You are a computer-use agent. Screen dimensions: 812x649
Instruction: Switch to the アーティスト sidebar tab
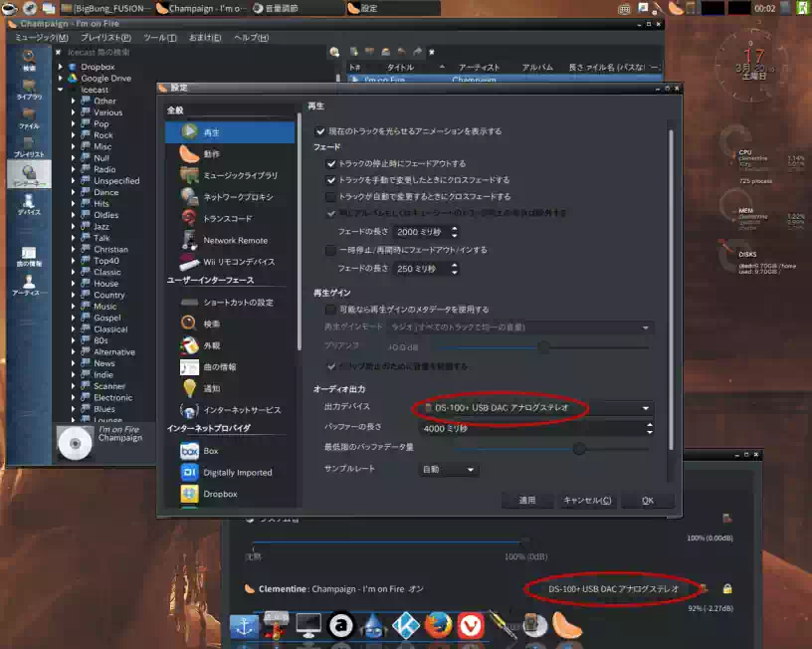(29, 286)
